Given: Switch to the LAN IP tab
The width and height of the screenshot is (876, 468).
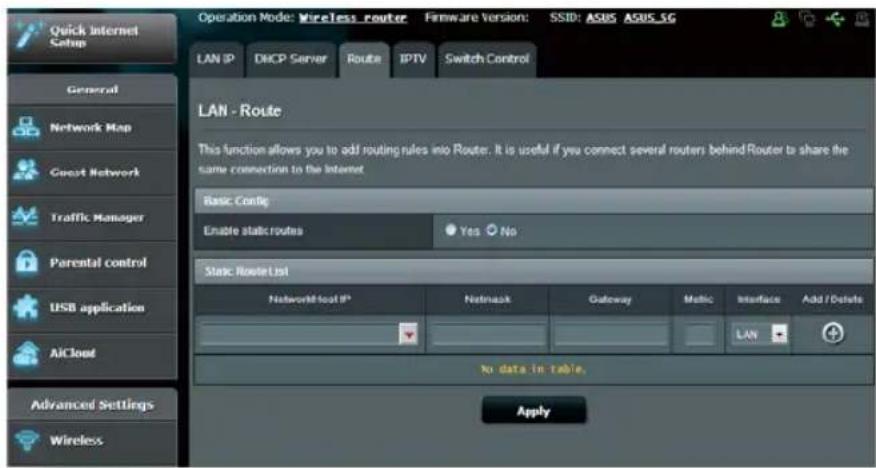Looking at the screenshot, I should [216, 59].
